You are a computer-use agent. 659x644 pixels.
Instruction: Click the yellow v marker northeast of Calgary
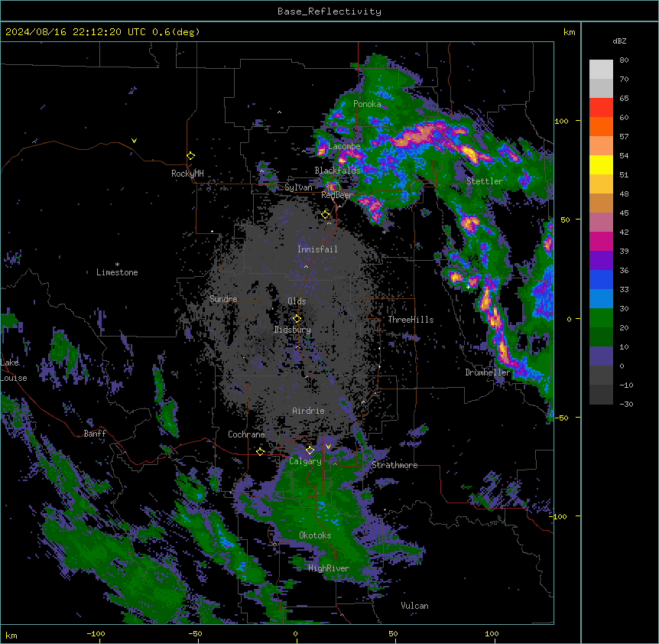click(328, 447)
